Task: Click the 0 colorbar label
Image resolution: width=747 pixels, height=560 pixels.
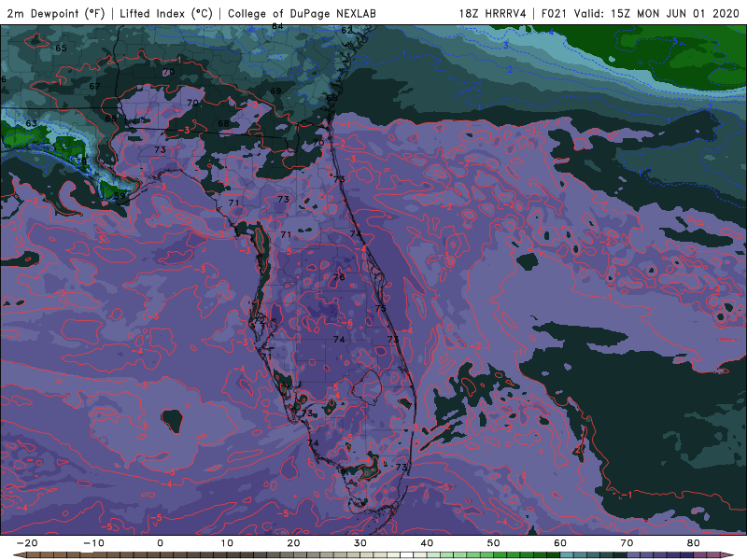Action: tap(160, 543)
